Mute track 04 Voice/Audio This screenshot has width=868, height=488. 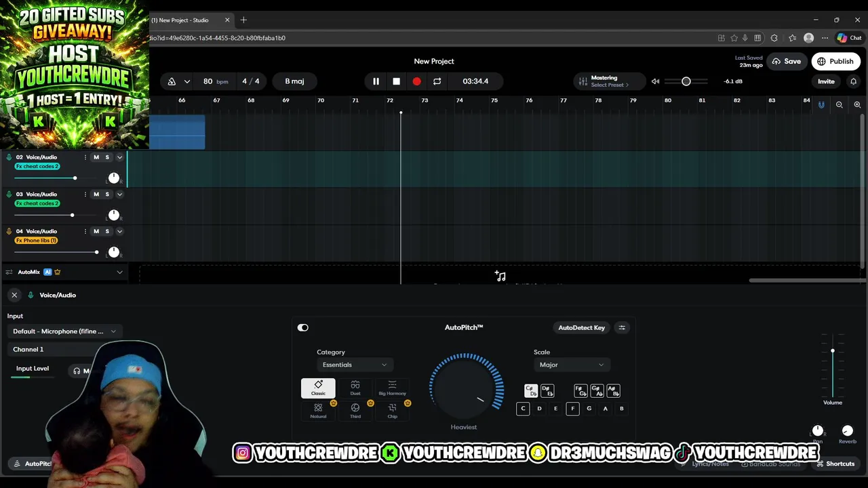tap(96, 231)
